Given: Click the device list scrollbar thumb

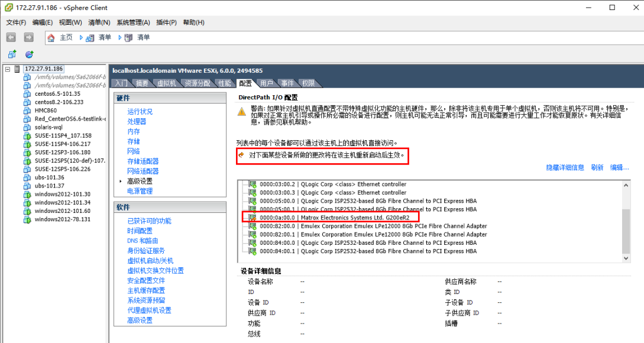Looking at the screenshot, I should [626, 231].
